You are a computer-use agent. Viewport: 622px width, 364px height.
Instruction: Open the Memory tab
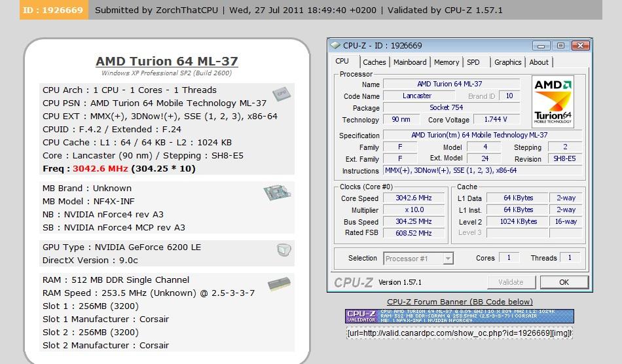[447, 62]
